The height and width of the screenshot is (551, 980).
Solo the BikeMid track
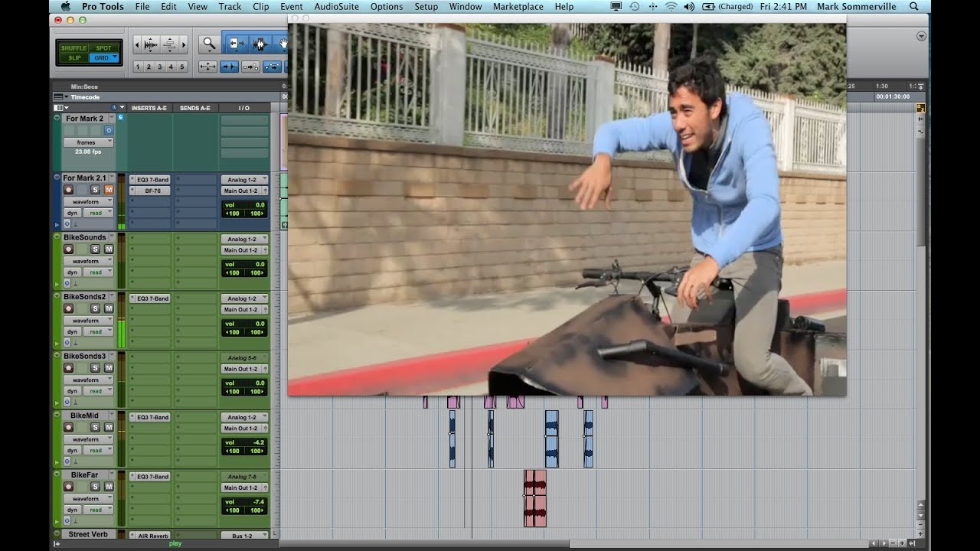point(96,427)
